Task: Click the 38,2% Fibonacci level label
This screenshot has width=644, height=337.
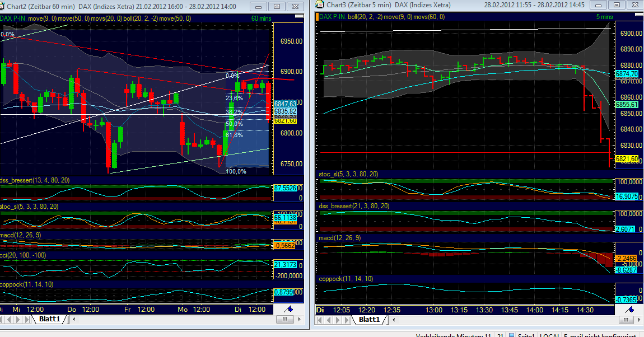Action: pyautogui.click(x=234, y=111)
